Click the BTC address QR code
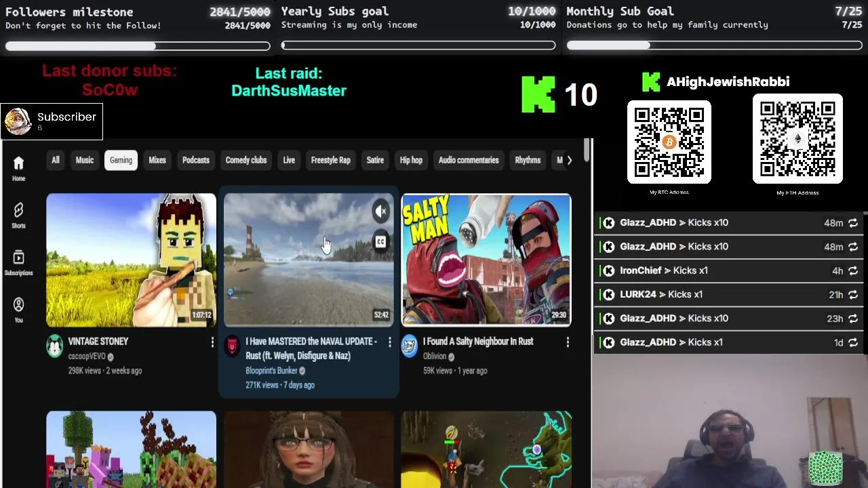The width and height of the screenshot is (868, 488). (x=669, y=142)
